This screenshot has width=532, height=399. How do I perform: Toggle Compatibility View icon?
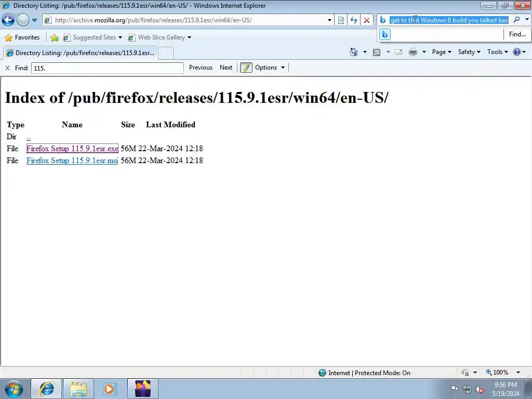coord(341,20)
